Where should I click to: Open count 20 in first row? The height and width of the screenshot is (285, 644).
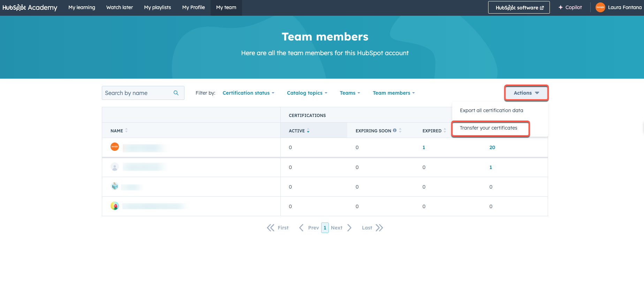492,147
